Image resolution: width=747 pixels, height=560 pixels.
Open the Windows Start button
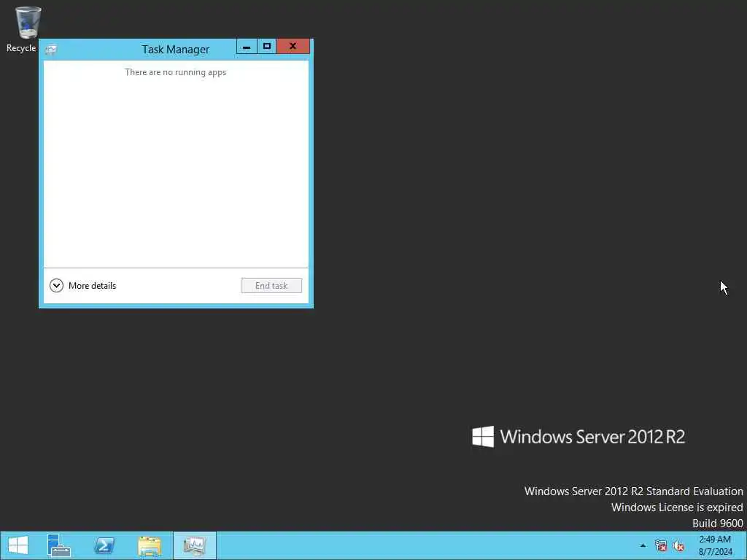(18, 545)
